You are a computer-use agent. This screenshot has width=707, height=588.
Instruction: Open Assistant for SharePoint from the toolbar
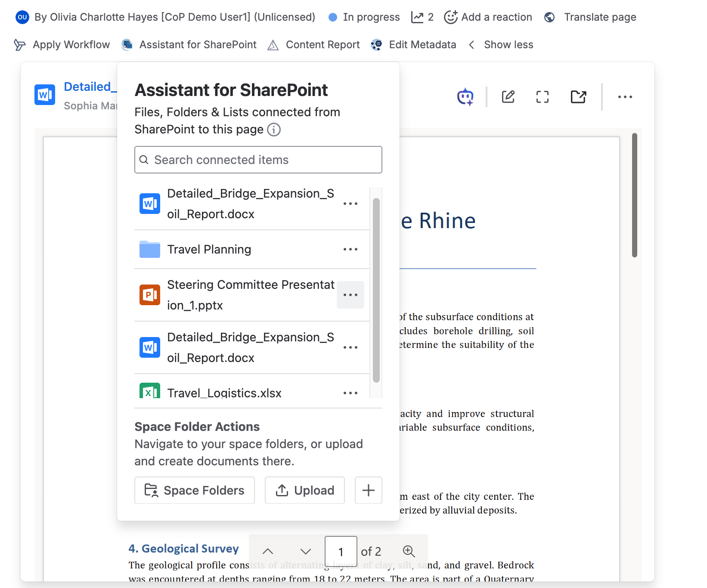click(x=189, y=45)
